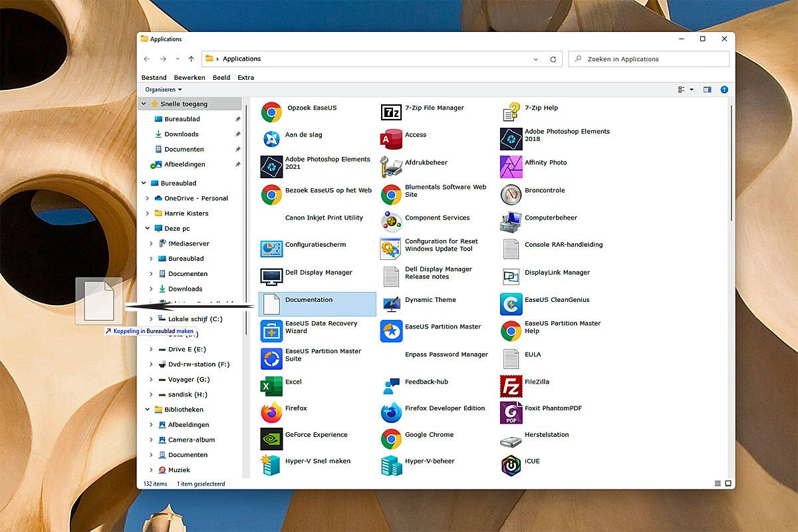Image resolution: width=798 pixels, height=532 pixels.
Task: Switch to details view in status bar
Action: 718,483
